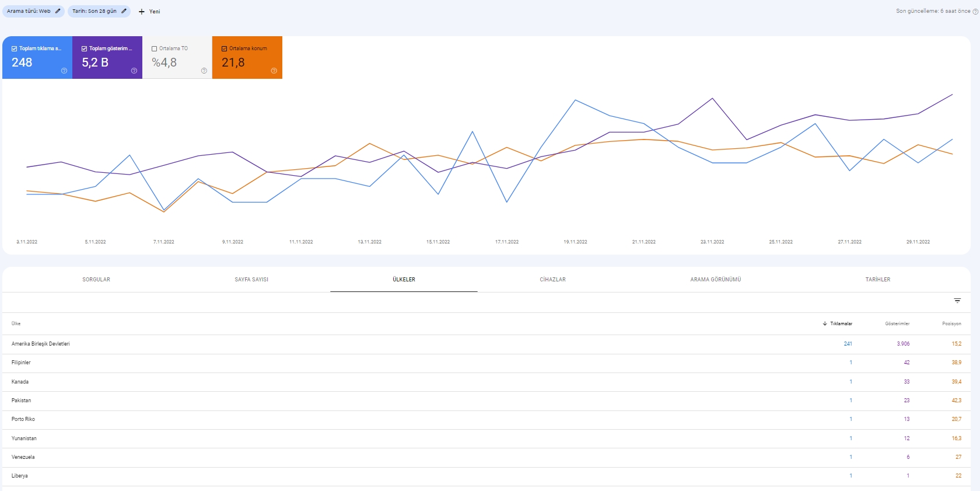
Task: Sort table by Pozisyon column header
Action: [x=951, y=323]
